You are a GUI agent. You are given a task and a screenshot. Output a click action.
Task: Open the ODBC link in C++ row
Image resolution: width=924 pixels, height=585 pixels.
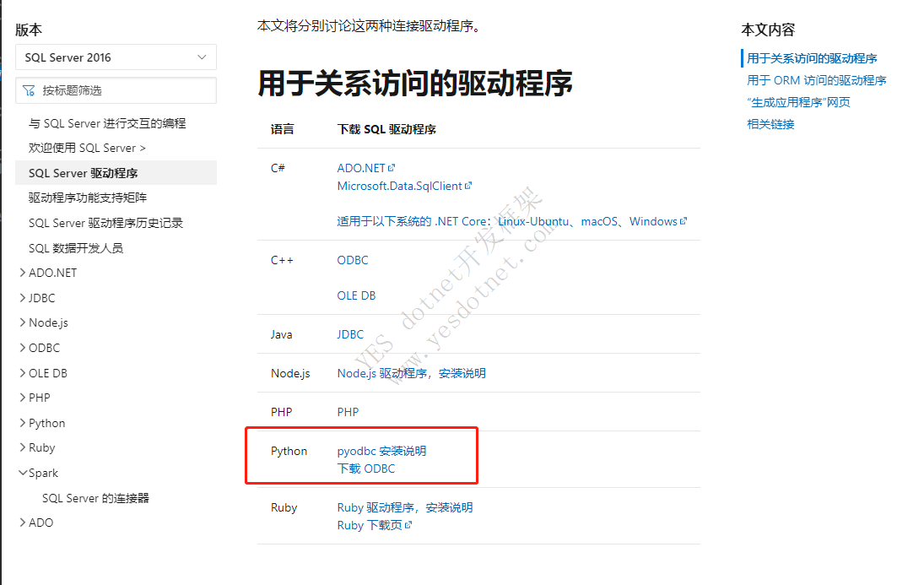pos(353,260)
